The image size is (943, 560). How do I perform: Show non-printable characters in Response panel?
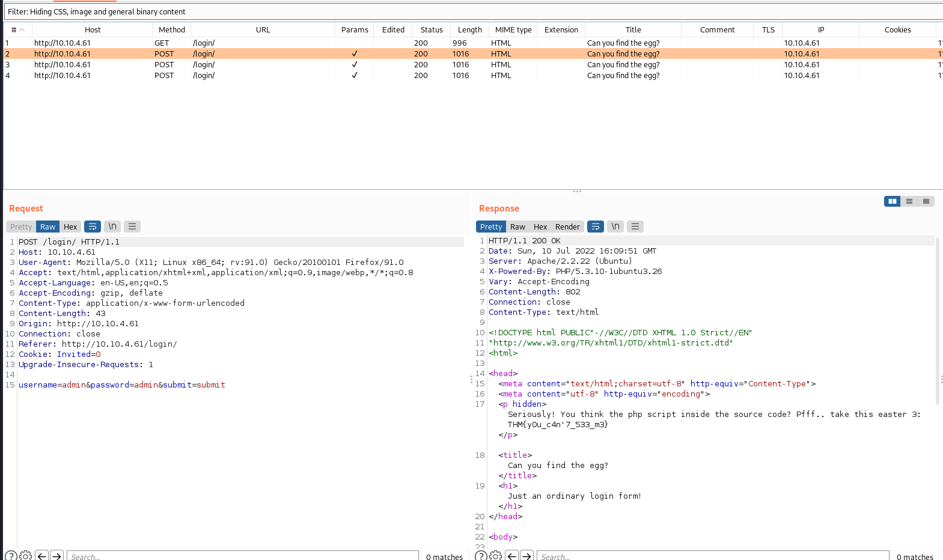coord(615,227)
